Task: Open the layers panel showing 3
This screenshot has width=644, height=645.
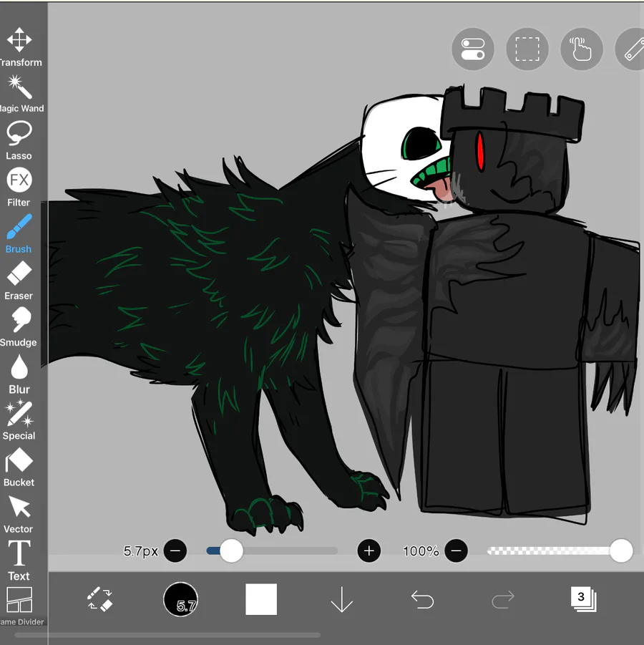Action: pyautogui.click(x=583, y=599)
